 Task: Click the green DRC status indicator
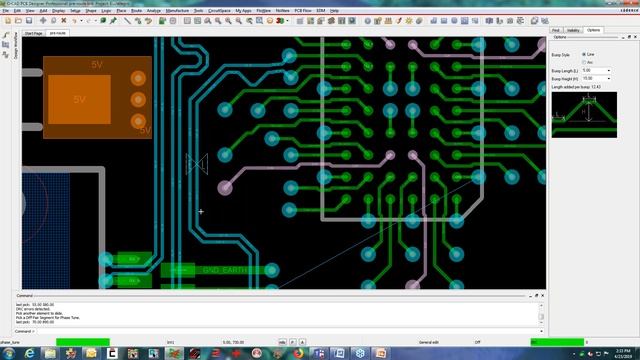(557, 342)
